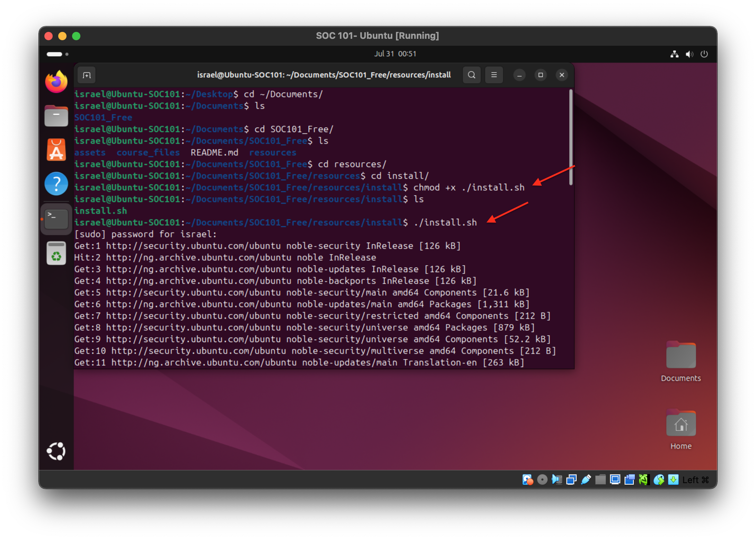Click the VirtualBox display settings icon
Viewport: 756px width, 540px height.
coord(615,480)
